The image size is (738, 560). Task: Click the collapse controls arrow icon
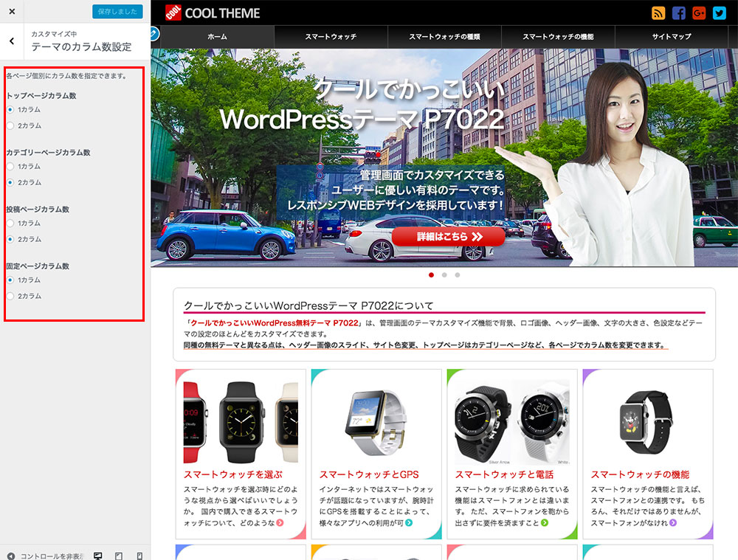coord(11,556)
